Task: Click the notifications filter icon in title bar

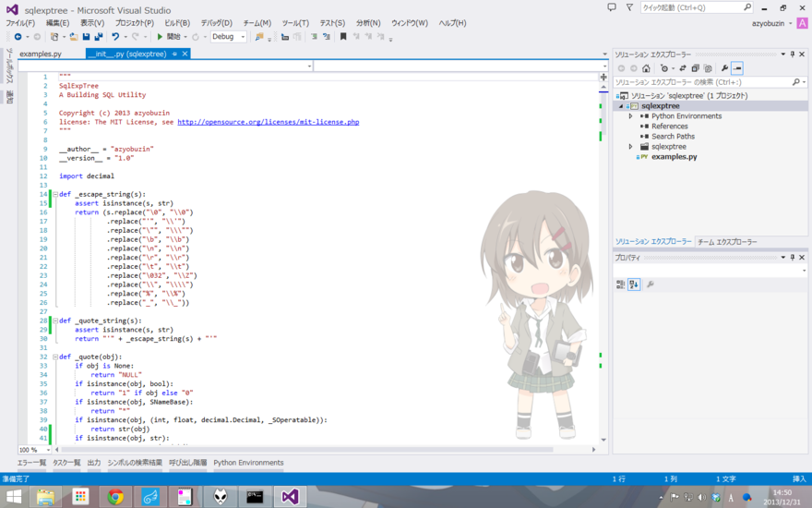Action: click(x=629, y=7)
